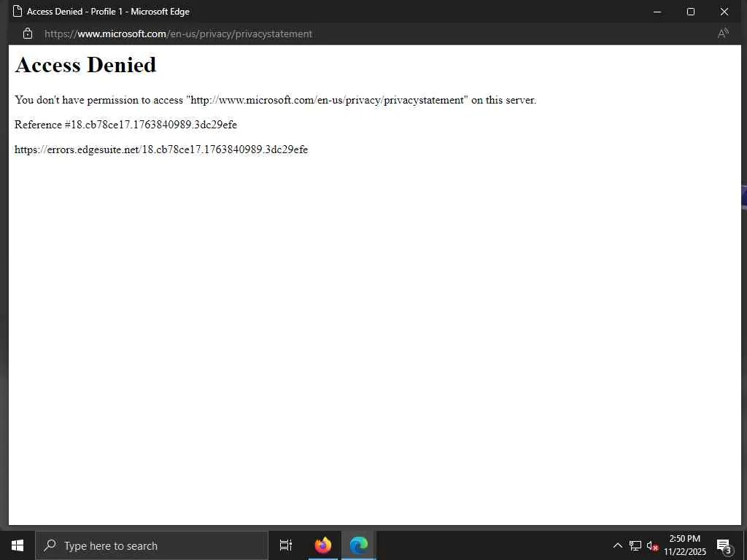Click the Access Denied heading
747x560 pixels.
point(86,65)
